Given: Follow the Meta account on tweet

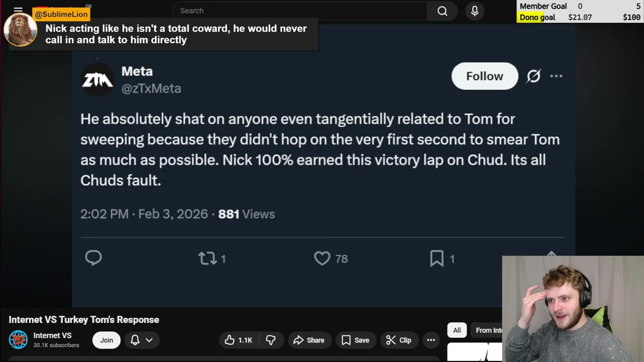Looking at the screenshot, I should point(484,76).
